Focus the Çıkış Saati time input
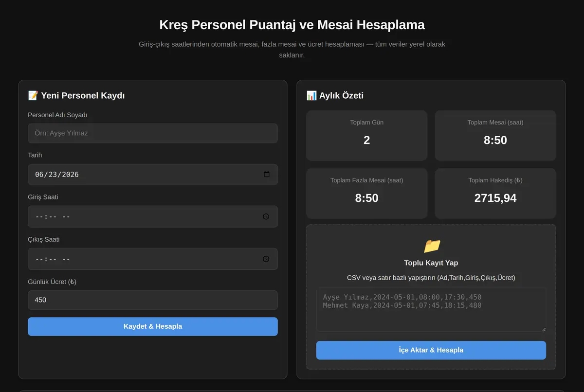The image size is (584, 392). pyautogui.click(x=153, y=259)
